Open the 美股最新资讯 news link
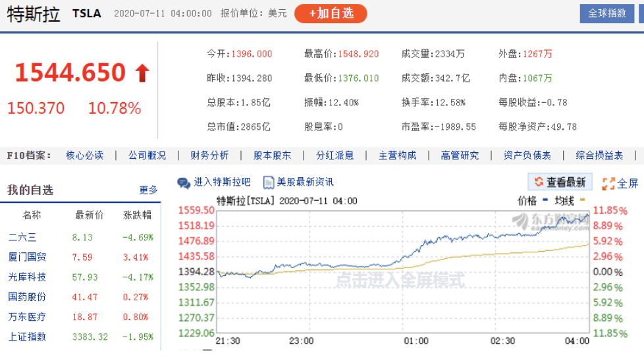 point(305,182)
